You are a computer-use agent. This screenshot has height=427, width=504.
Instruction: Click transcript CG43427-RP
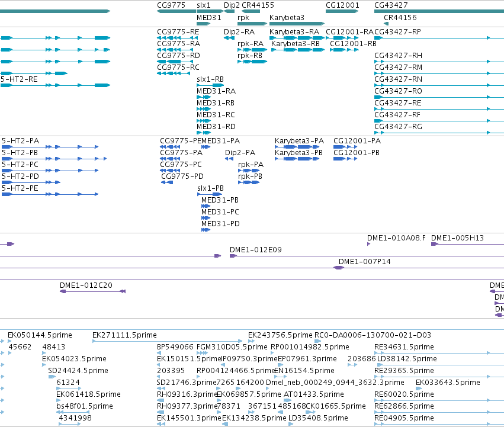point(397,32)
